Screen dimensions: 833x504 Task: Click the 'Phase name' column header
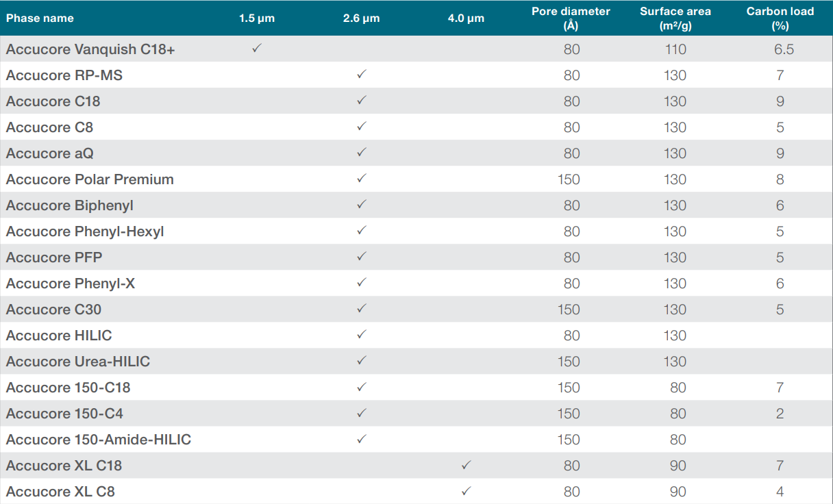(40, 18)
